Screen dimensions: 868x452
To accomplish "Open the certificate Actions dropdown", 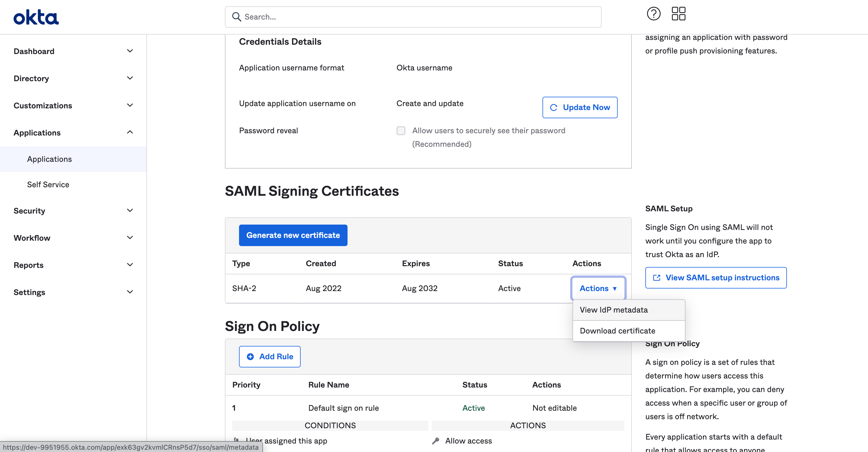I will 598,289.
